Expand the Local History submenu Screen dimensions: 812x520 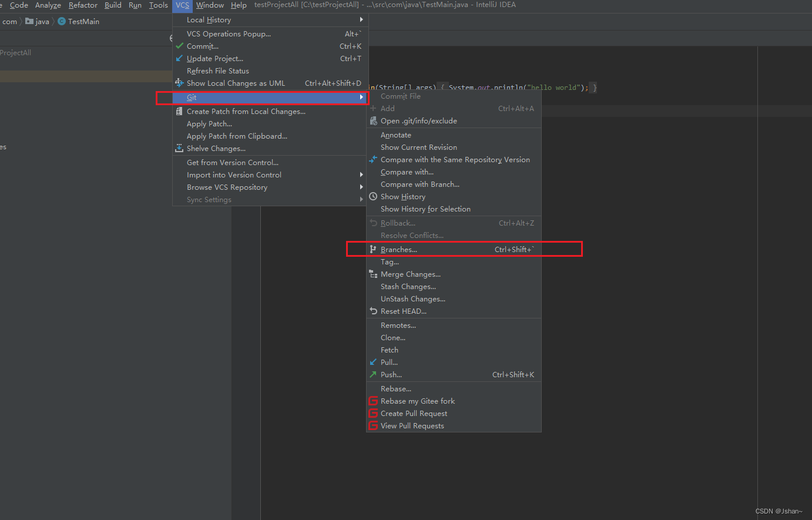[x=270, y=19]
